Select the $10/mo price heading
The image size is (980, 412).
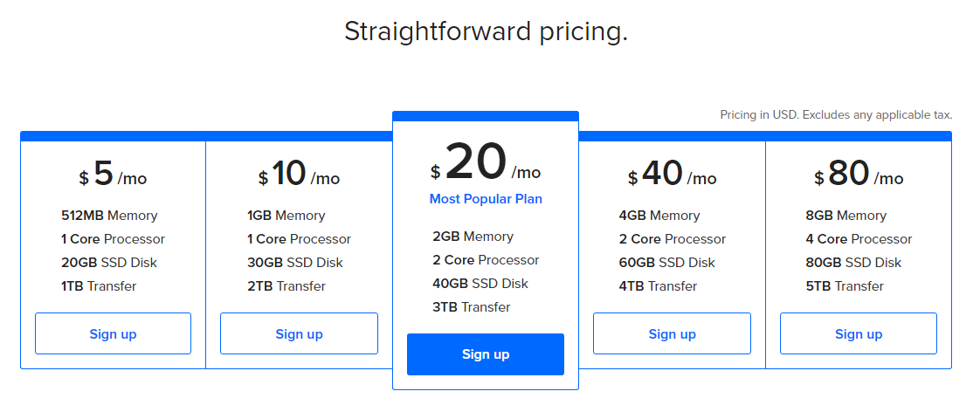pyautogui.click(x=299, y=175)
